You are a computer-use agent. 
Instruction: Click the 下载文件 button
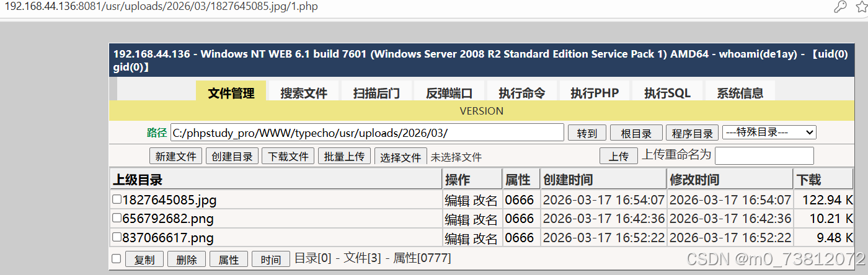pyautogui.click(x=288, y=156)
